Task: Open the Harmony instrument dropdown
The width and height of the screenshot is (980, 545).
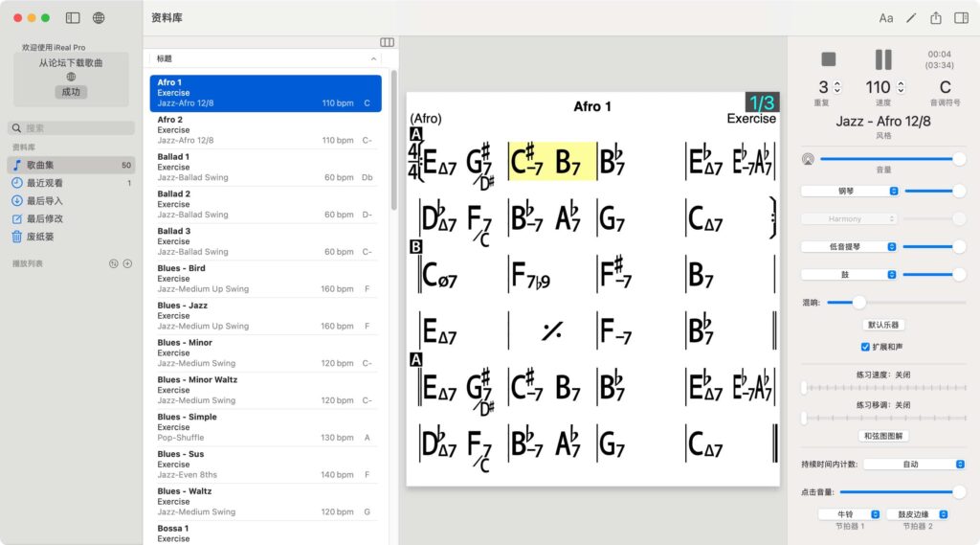Action: tap(850, 218)
